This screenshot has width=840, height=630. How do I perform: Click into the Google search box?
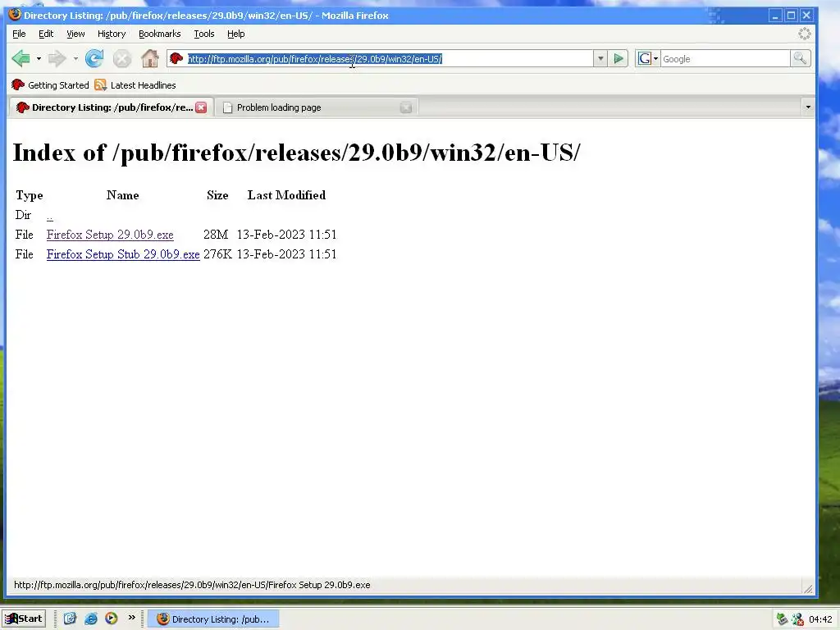coord(725,59)
